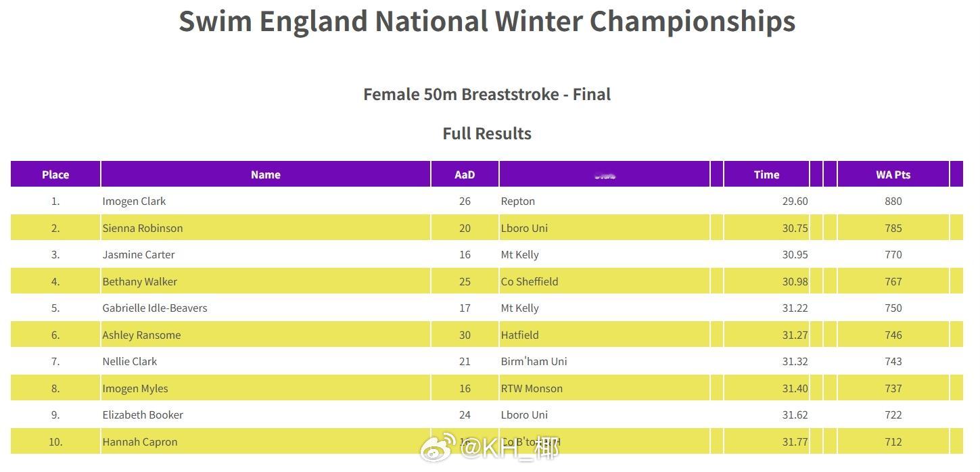This screenshot has height=472, width=980.
Task: Sort results by Time header
Action: (766, 174)
